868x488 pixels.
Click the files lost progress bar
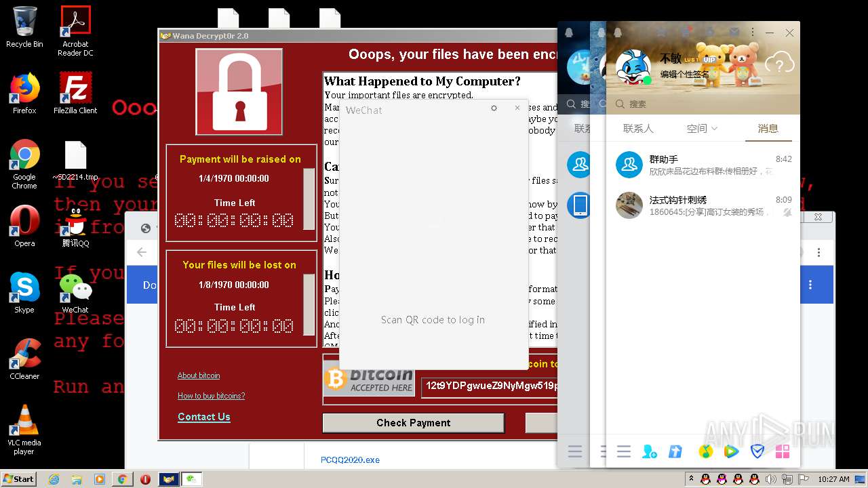click(309, 304)
